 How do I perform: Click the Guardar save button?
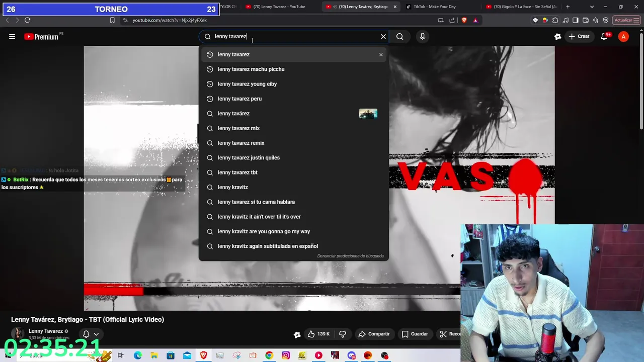[415, 334]
